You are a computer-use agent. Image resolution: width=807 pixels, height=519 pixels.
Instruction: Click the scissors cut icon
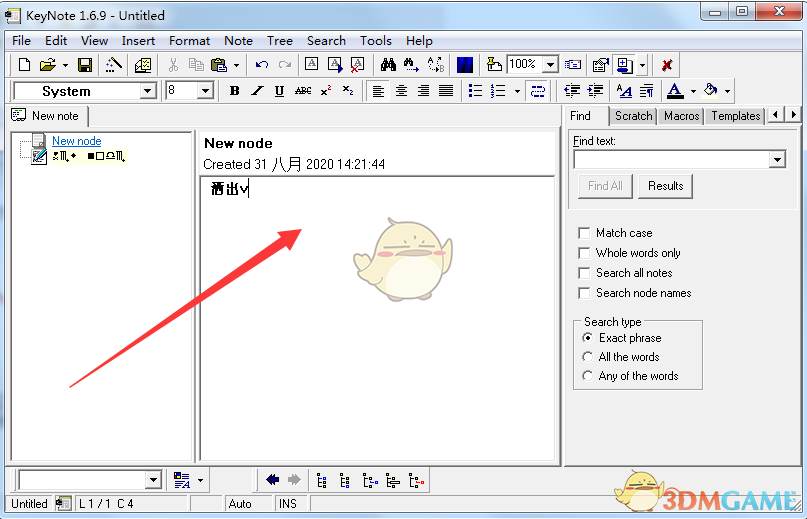pyautogui.click(x=173, y=65)
